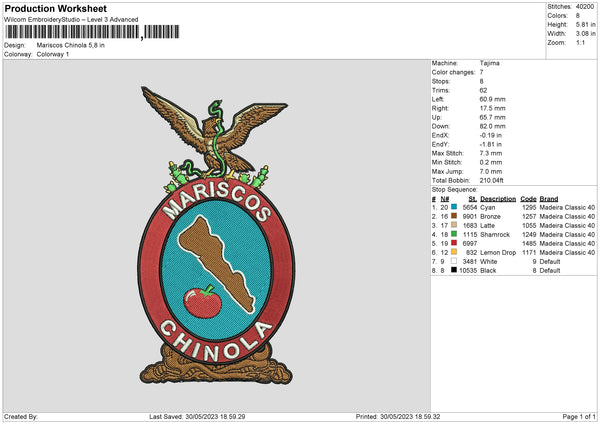Click the red swatch in row 5
This screenshot has width=600, height=424.
[x=454, y=243]
